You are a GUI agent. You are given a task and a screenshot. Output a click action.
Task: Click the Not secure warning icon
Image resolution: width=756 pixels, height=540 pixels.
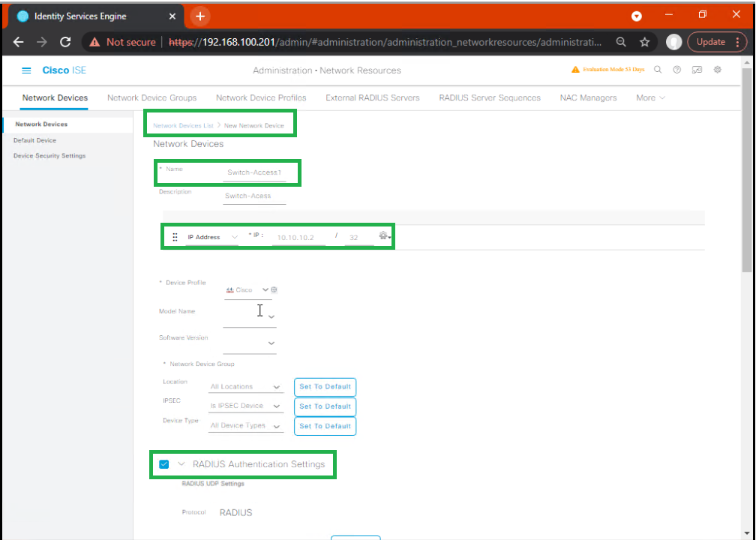pos(94,43)
